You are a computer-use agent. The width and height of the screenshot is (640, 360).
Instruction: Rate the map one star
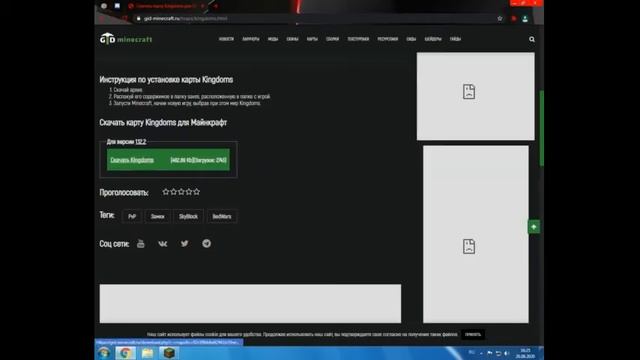(x=165, y=191)
